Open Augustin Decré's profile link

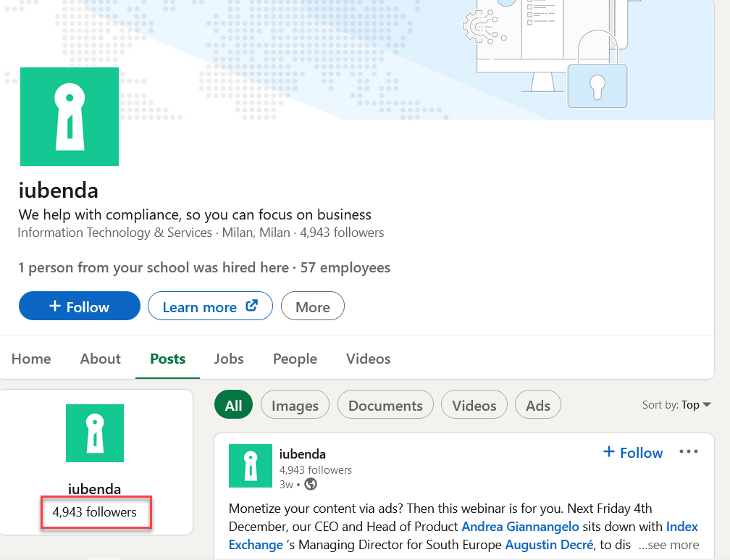pos(550,545)
